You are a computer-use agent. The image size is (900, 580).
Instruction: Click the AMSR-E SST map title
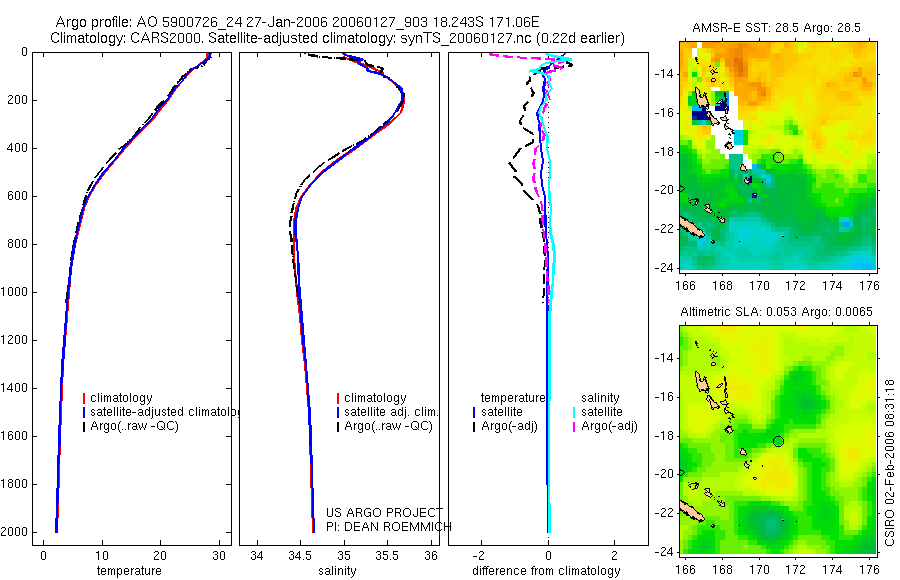pos(776,28)
